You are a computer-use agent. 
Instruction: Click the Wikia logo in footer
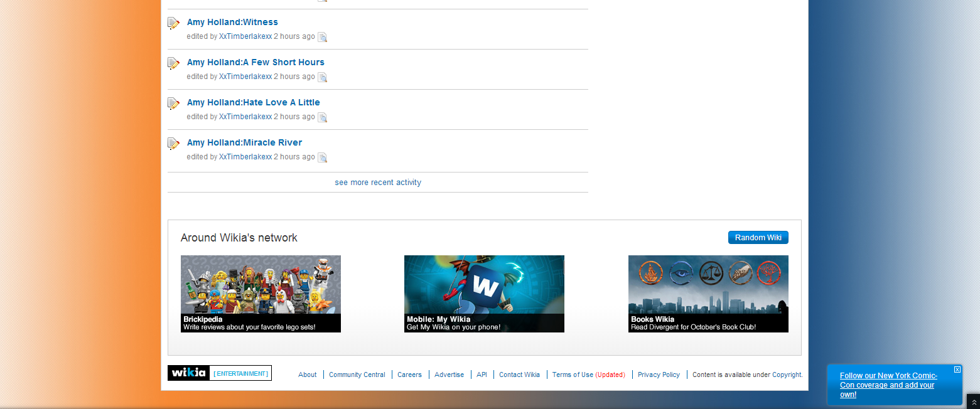188,373
